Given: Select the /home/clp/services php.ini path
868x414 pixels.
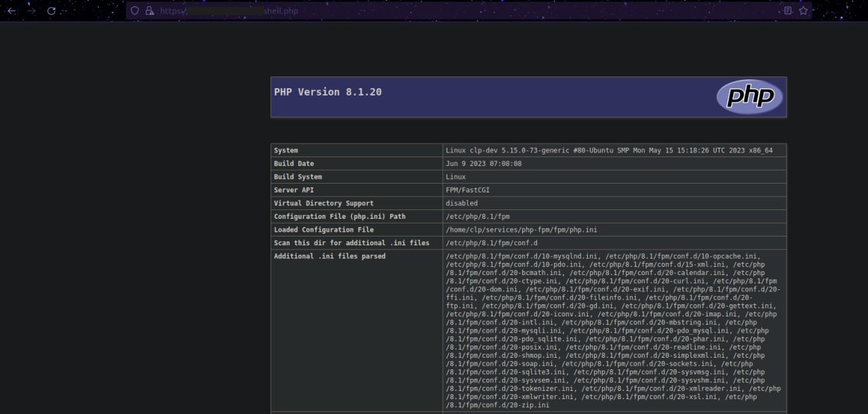Looking at the screenshot, I should 521,230.
